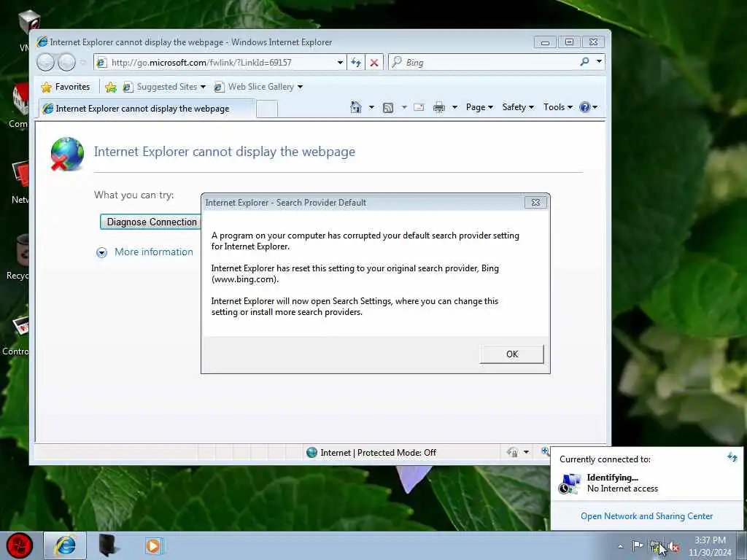
Task: Open the More information link
Action: point(154,252)
